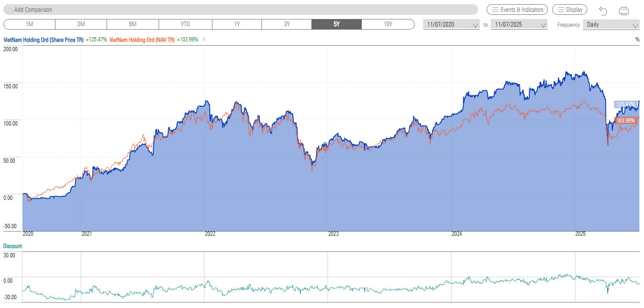The image size is (644, 308).
Task: Switch to the 6M range tab
Action: coord(133,24)
